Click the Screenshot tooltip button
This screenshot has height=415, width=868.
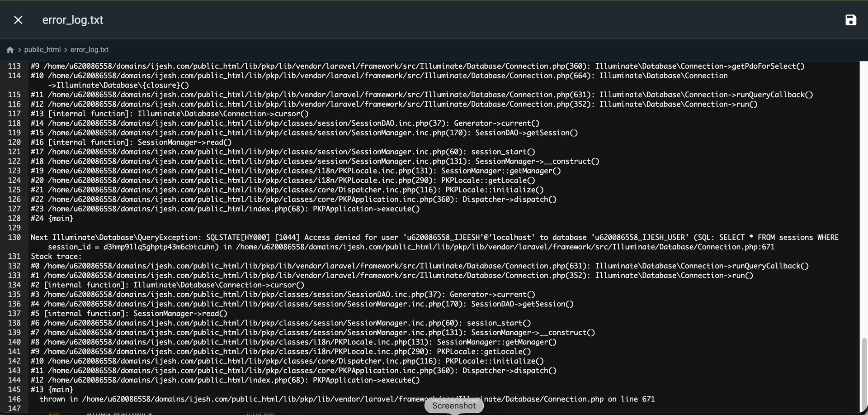[453, 405]
